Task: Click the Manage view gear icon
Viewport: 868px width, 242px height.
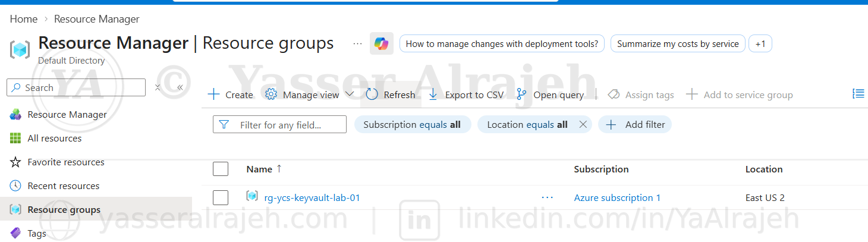Action: click(x=271, y=95)
